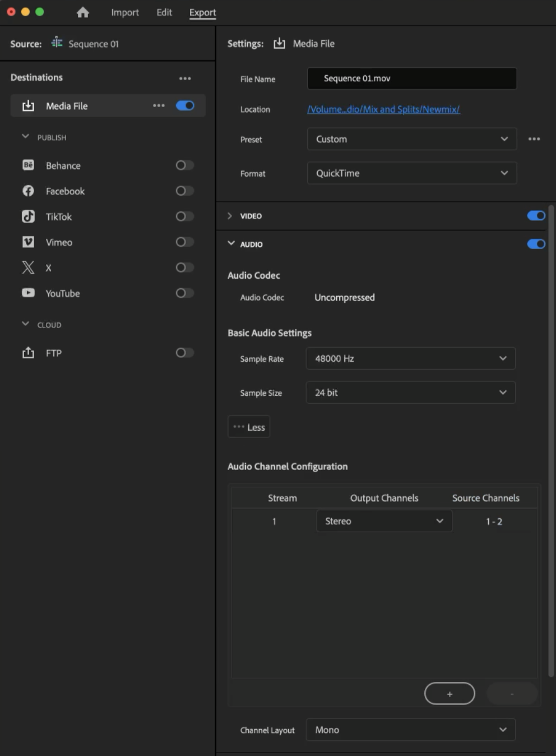The image size is (556, 756).
Task: Click the Vimeo label
Action: pyautogui.click(x=59, y=242)
